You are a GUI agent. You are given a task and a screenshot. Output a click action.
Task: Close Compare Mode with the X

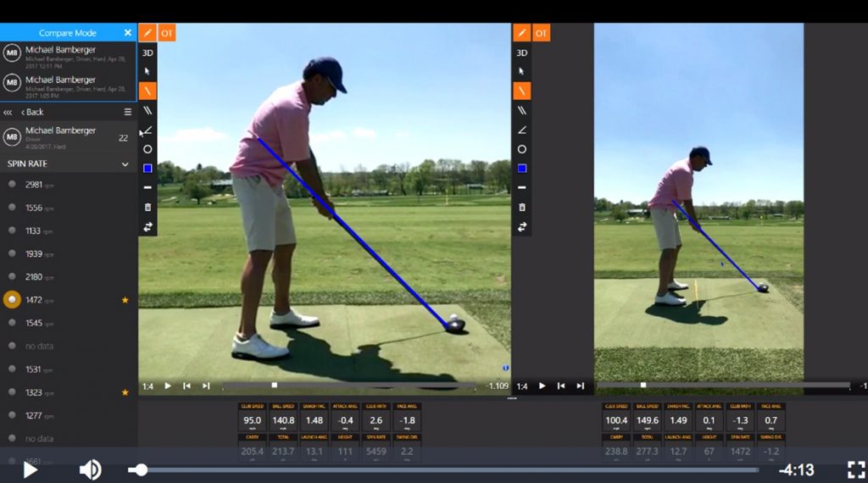[128, 33]
